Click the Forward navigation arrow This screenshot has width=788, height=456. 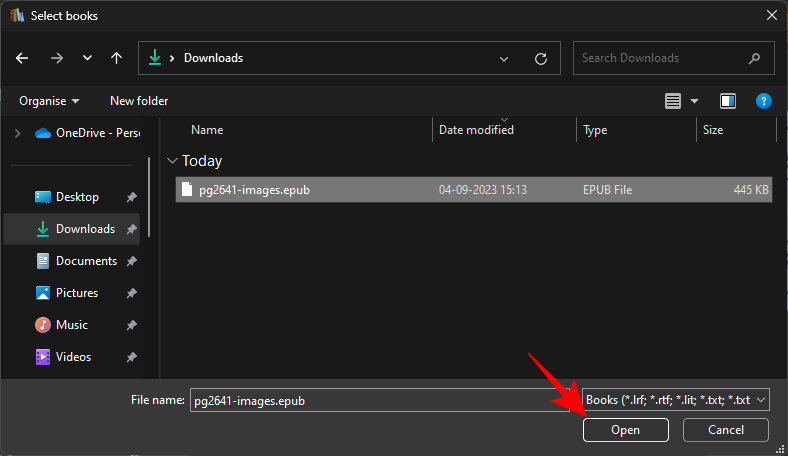56,58
